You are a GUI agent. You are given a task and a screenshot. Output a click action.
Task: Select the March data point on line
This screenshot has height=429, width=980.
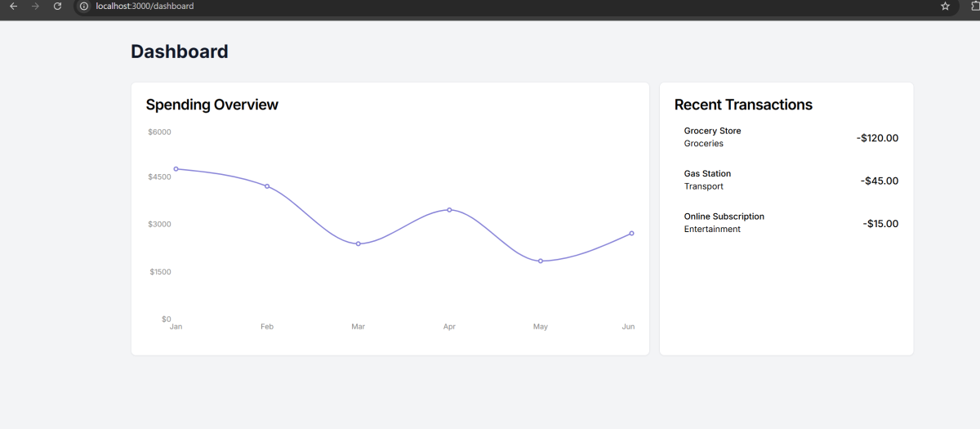coord(358,244)
